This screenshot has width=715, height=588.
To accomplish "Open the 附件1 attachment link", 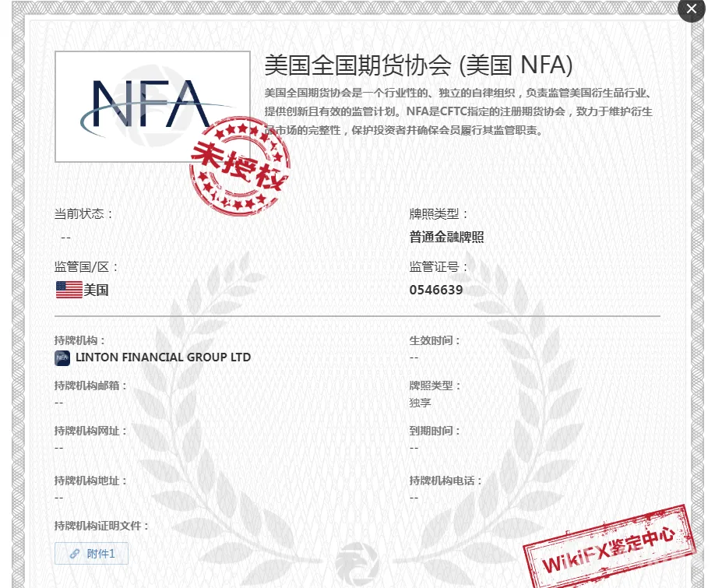I will click(x=91, y=554).
